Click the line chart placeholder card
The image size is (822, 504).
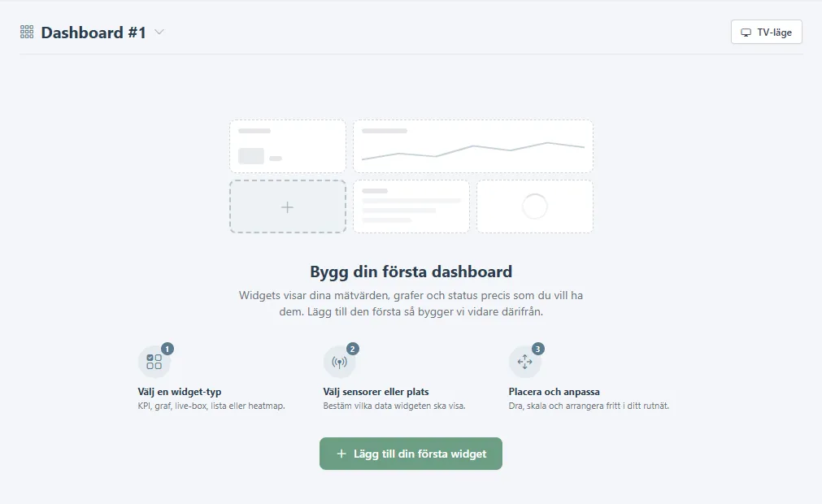point(473,146)
